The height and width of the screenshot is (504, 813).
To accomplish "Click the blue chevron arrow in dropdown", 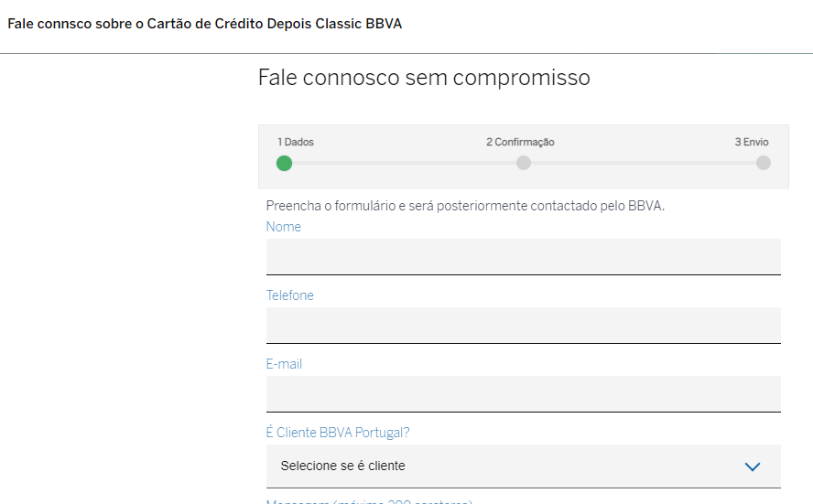I will click(x=753, y=466).
